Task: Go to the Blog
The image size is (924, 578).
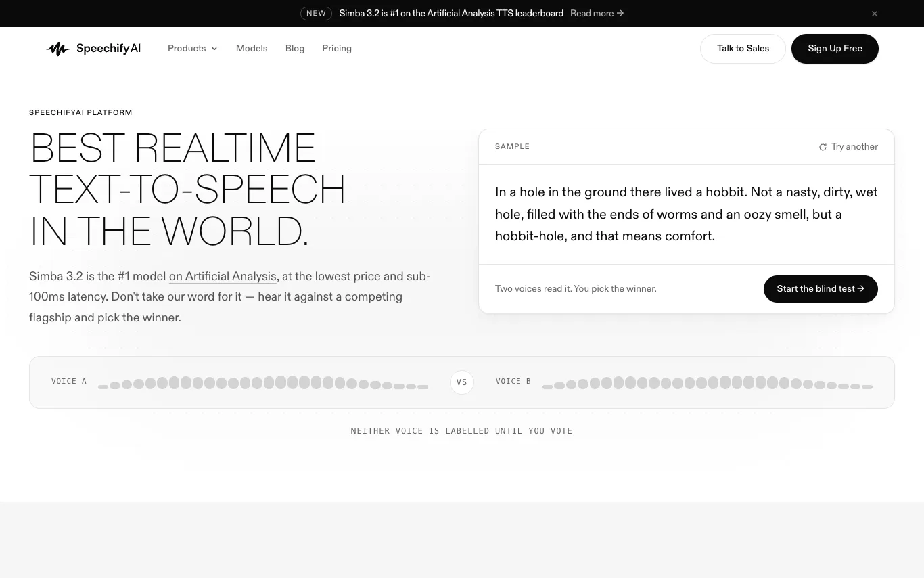Action: pyautogui.click(x=295, y=49)
